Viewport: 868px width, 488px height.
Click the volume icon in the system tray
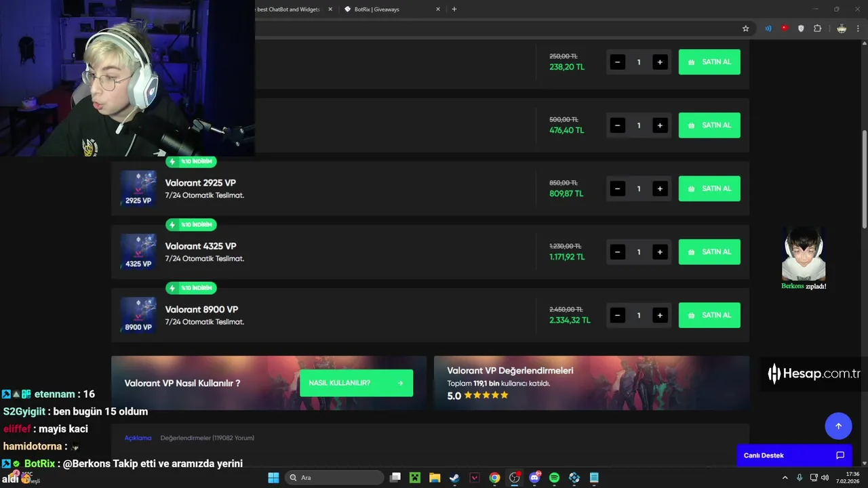(825, 478)
